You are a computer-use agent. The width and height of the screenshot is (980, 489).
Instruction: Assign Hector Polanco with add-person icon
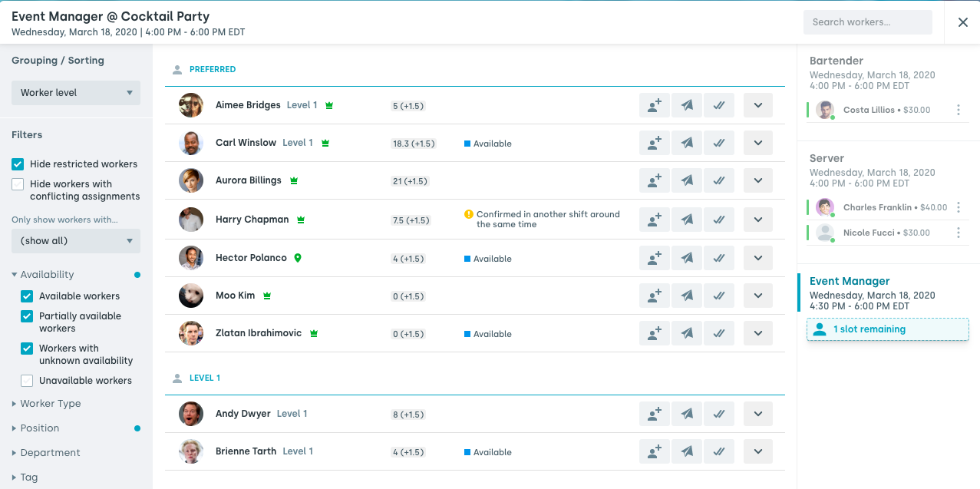tap(655, 258)
